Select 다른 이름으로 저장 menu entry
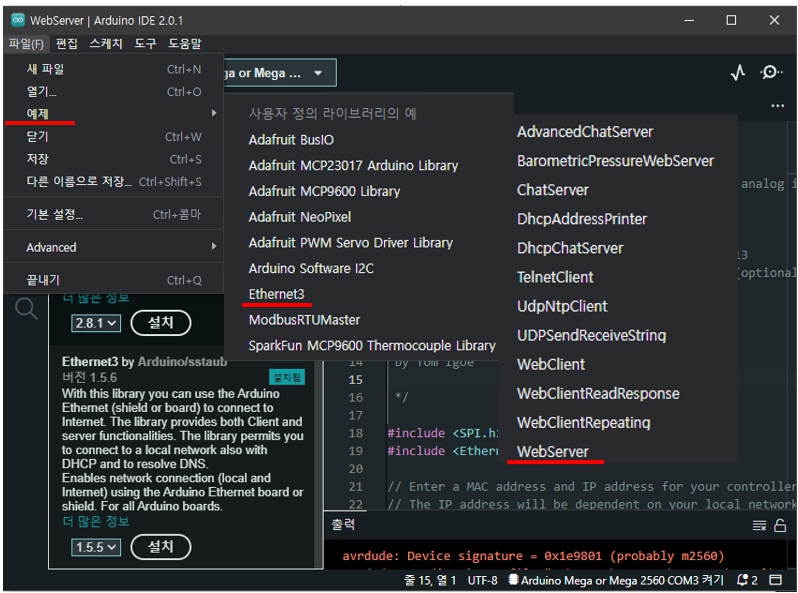This screenshot has height=593, width=798. tap(80, 182)
